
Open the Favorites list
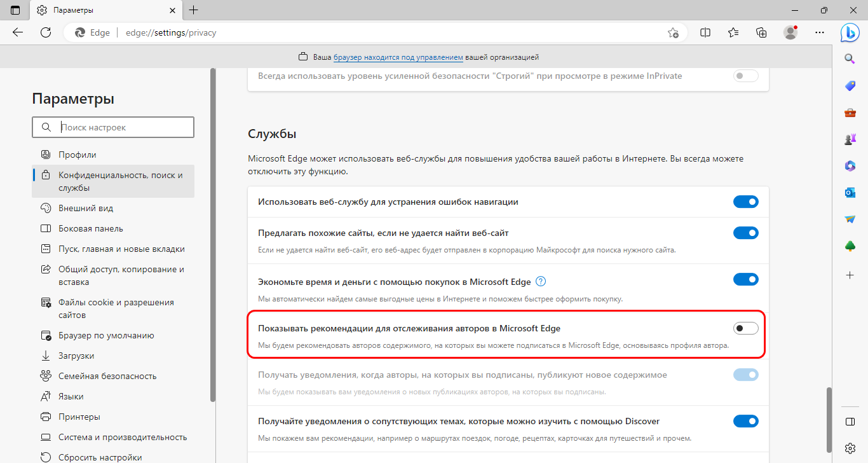click(x=733, y=32)
